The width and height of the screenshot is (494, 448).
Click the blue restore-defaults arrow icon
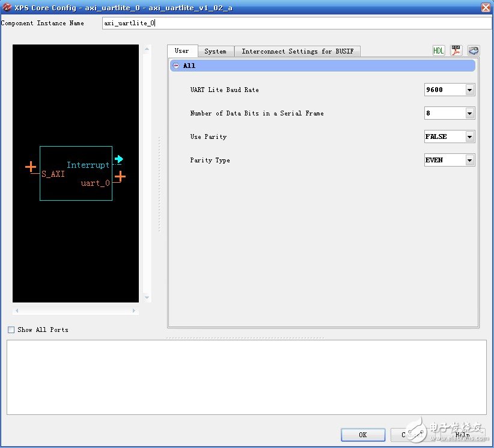tap(473, 51)
